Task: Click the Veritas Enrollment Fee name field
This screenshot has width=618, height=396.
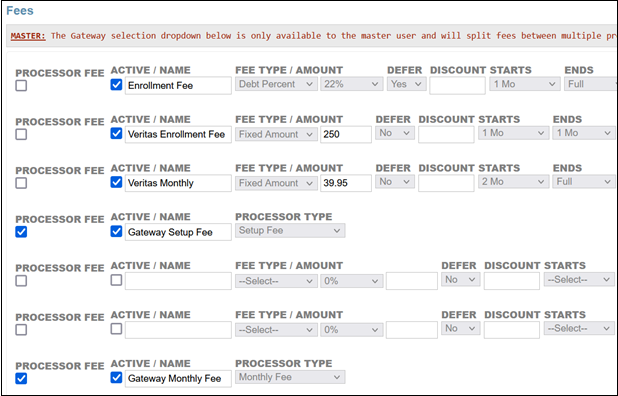Action: 178,134
